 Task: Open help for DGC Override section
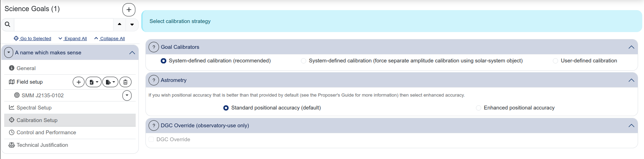click(154, 126)
